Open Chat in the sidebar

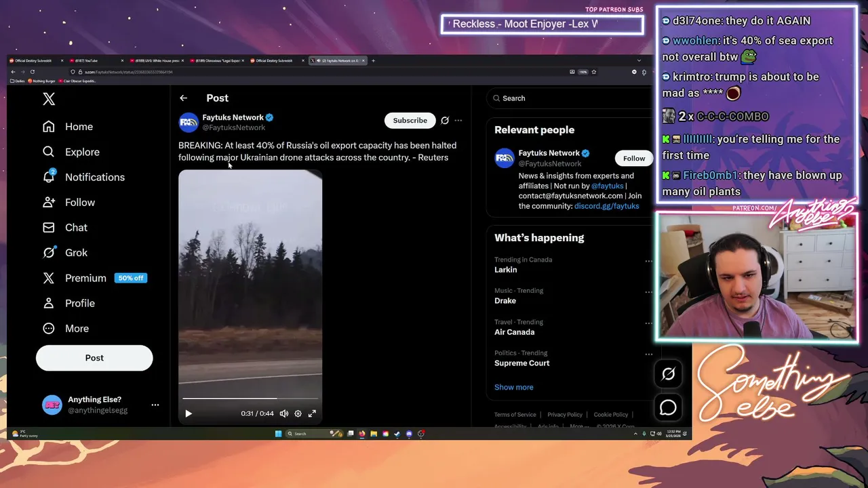(x=64, y=227)
